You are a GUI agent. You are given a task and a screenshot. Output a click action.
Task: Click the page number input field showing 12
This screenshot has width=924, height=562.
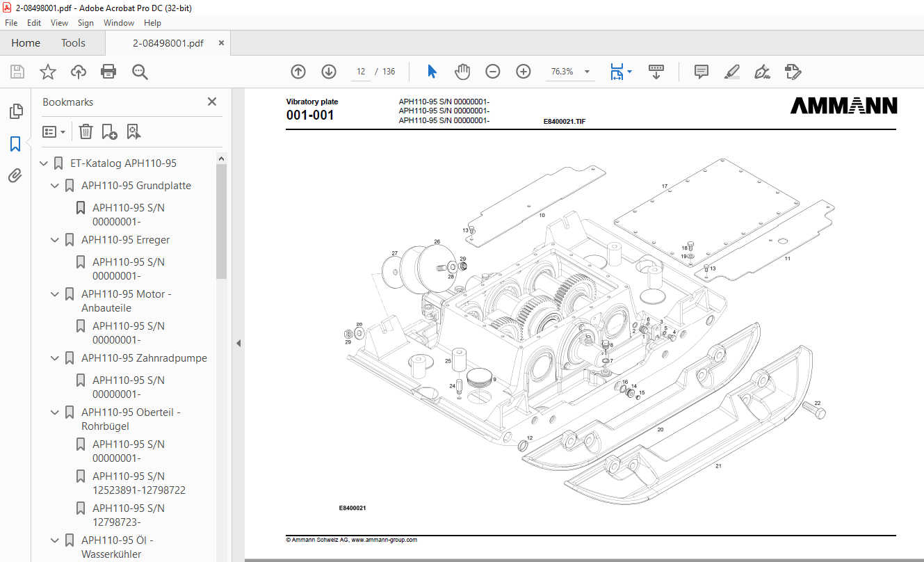(x=361, y=72)
